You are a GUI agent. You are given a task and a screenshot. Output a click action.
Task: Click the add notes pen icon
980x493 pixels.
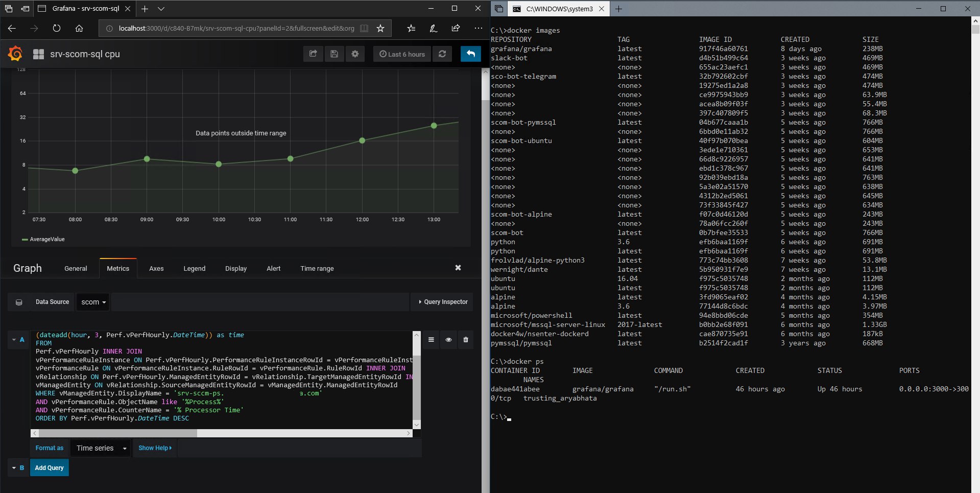point(434,28)
